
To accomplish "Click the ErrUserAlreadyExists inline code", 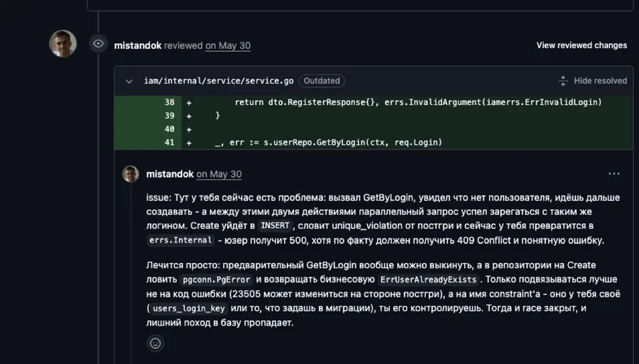I will pyautogui.click(x=428, y=280).
